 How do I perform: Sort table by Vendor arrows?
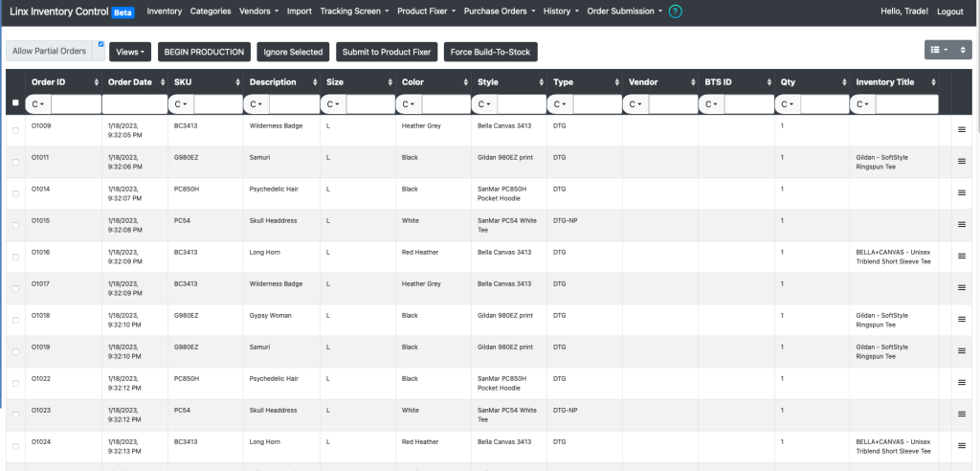(692, 82)
